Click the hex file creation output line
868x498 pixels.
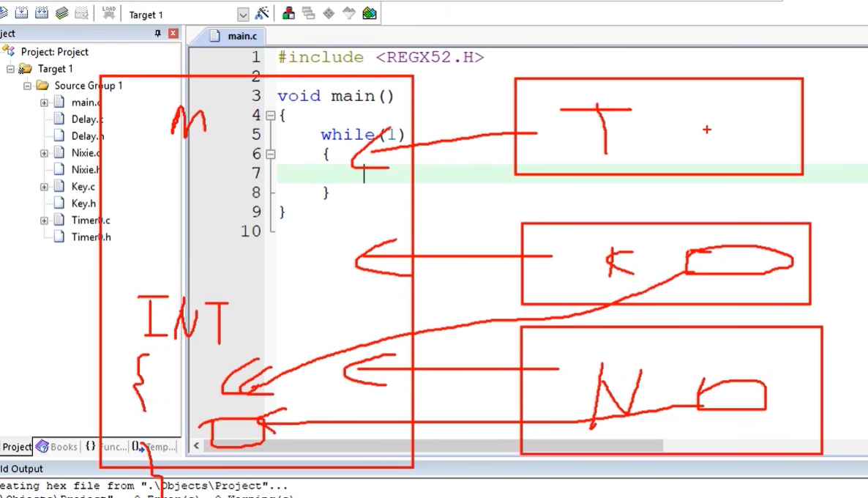coord(144,486)
